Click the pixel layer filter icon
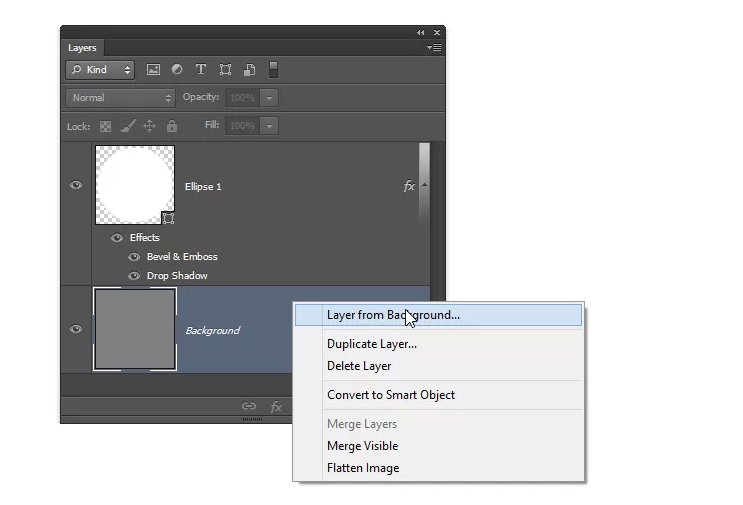This screenshot has height=505, width=743. coord(153,70)
